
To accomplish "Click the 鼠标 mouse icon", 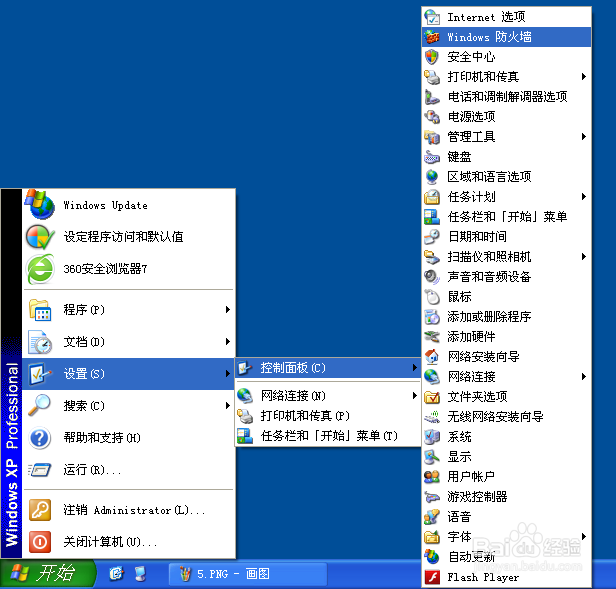I will pos(432,297).
